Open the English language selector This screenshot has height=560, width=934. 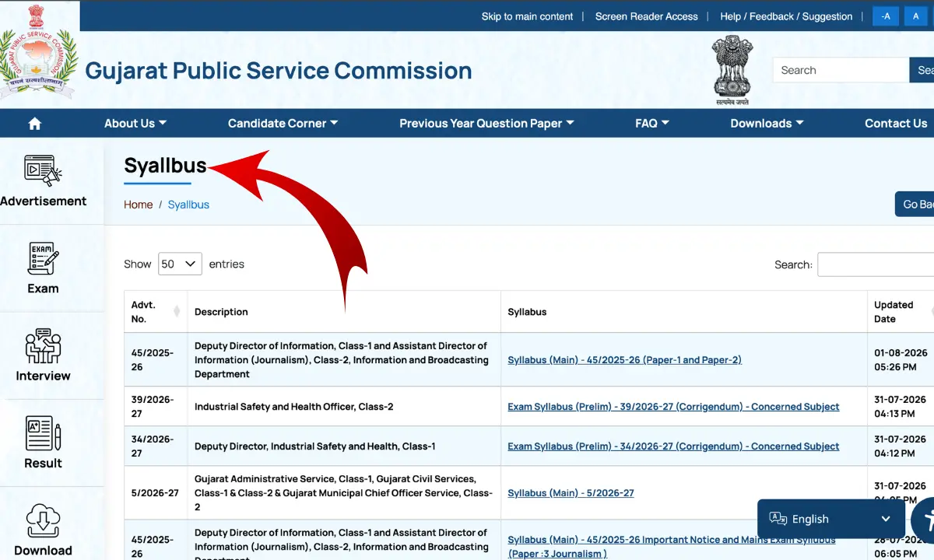pyautogui.click(x=830, y=519)
